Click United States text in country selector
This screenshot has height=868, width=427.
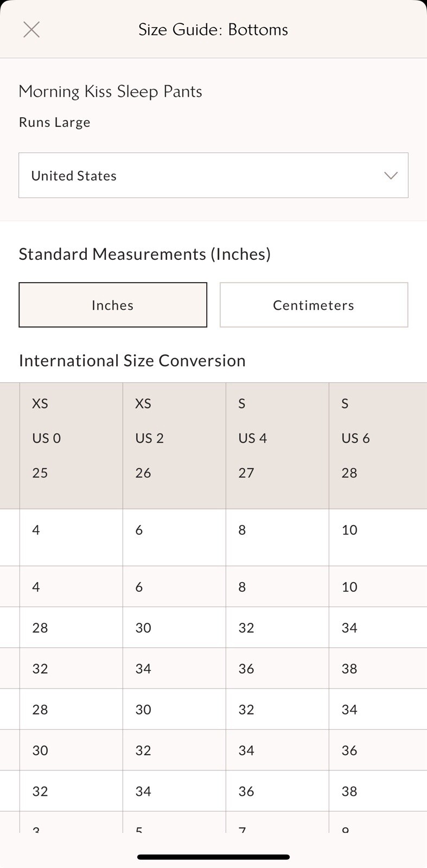click(x=74, y=176)
